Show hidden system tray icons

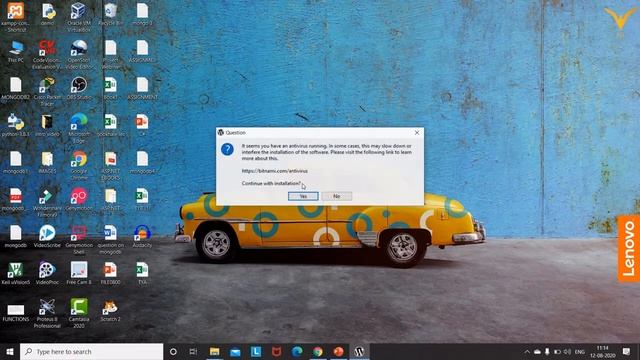point(527,352)
